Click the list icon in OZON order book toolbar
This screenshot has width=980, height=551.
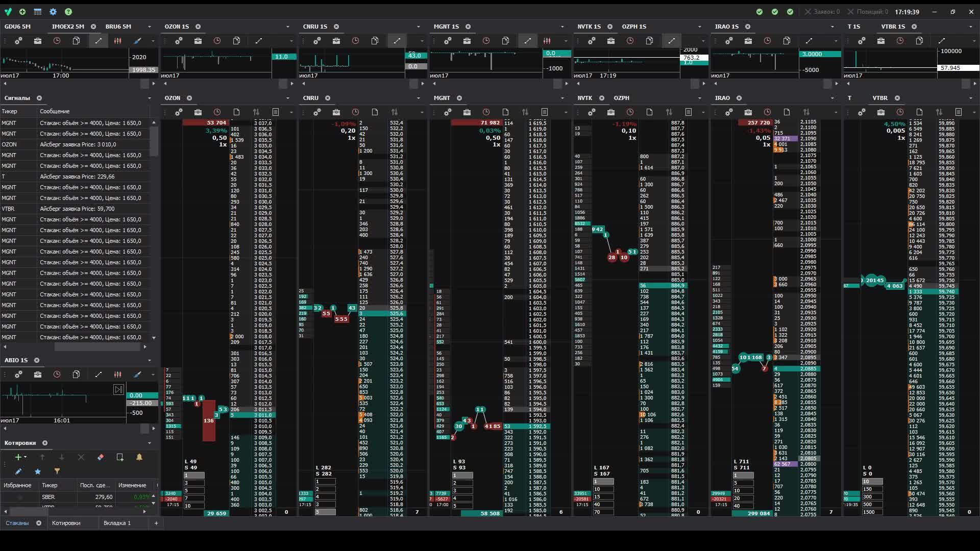pyautogui.click(x=276, y=112)
